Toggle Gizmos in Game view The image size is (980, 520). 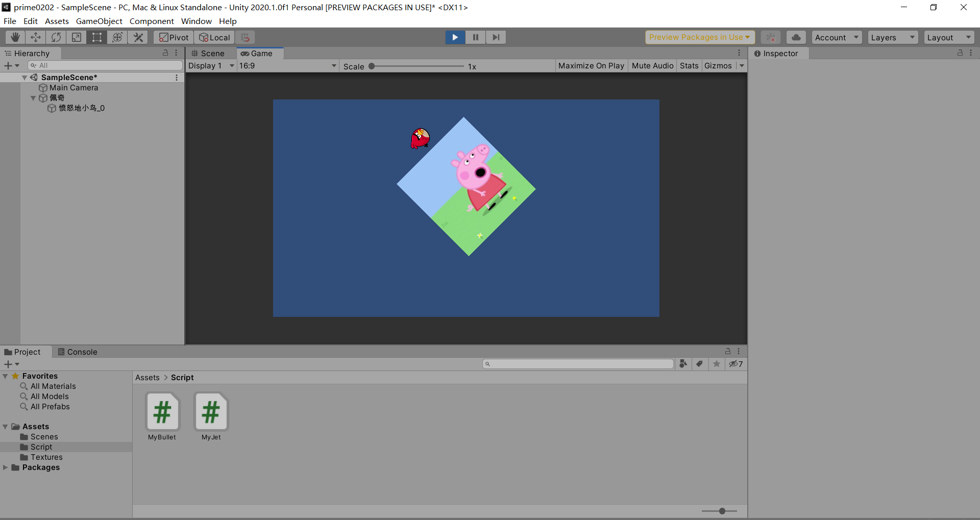tap(718, 66)
